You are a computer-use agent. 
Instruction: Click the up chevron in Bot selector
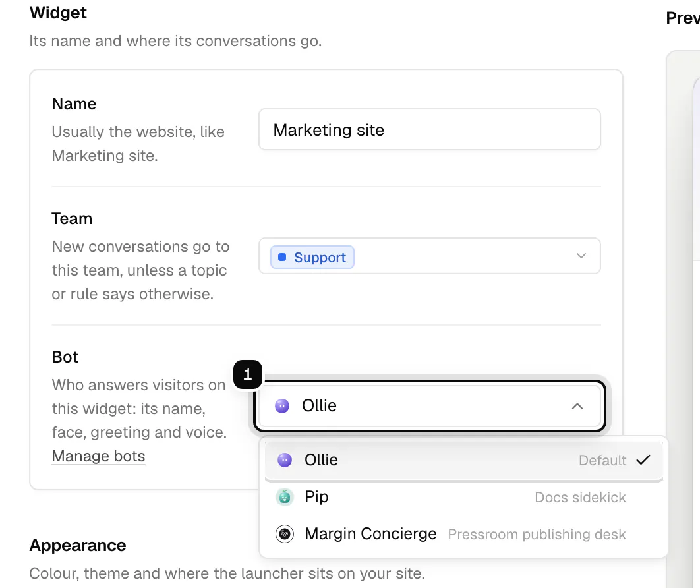pyautogui.click(x=577, y=406)
